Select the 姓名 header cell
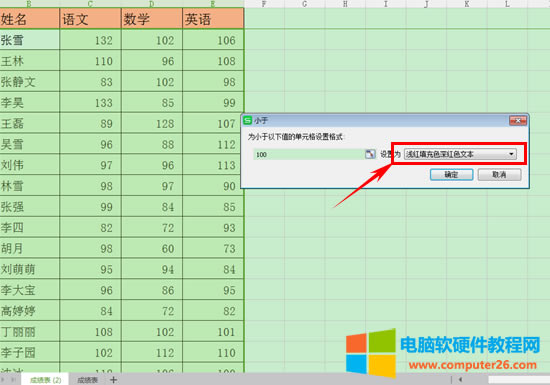This screenshot has width=550, height=385. [29, 19]
